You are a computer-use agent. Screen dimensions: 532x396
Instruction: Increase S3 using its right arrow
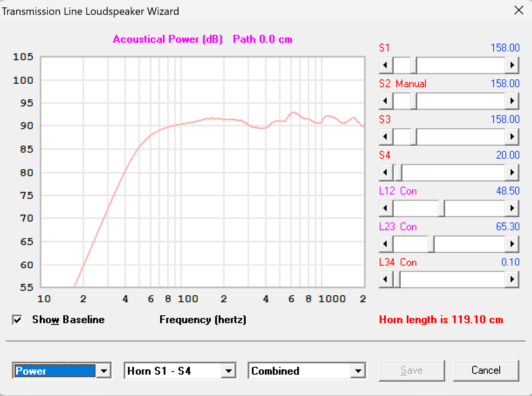(512, 137)
